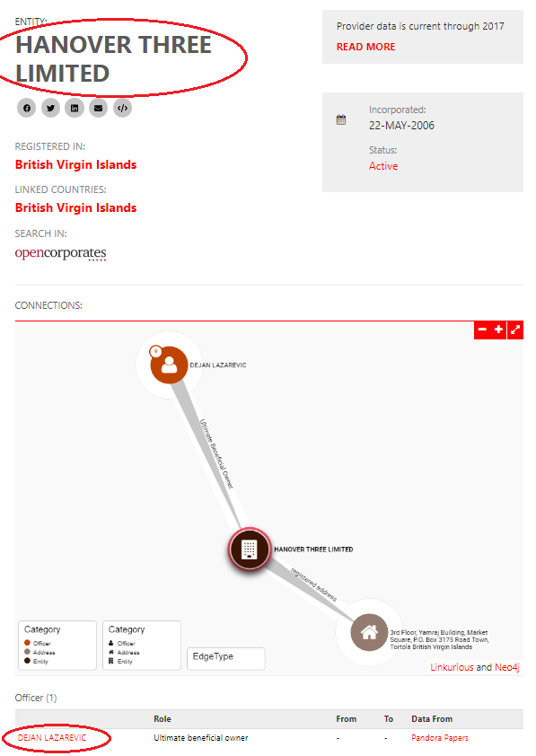536x756 pixels.
Task: Open embed code icon
Action: [x=122, y=108]
